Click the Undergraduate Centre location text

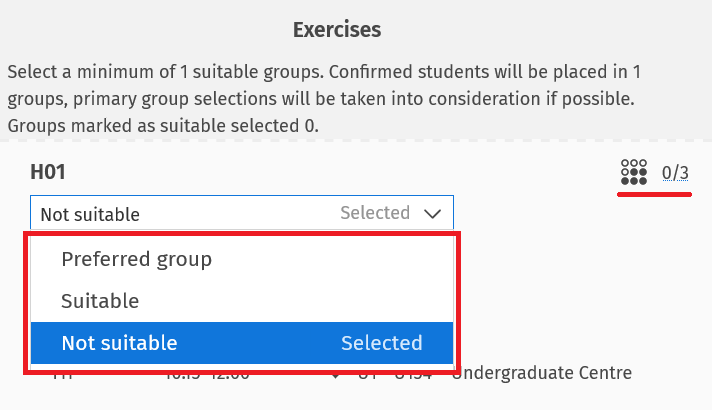[541, 375]
